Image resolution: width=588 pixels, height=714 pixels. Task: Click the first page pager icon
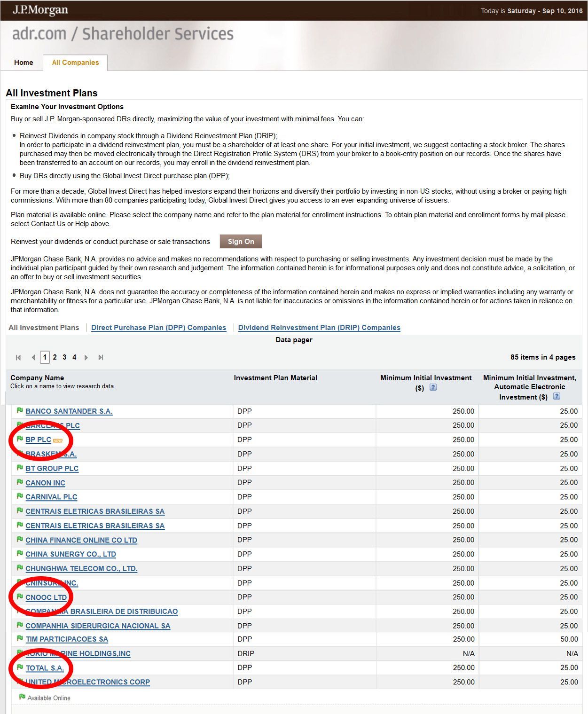point(18,358)
